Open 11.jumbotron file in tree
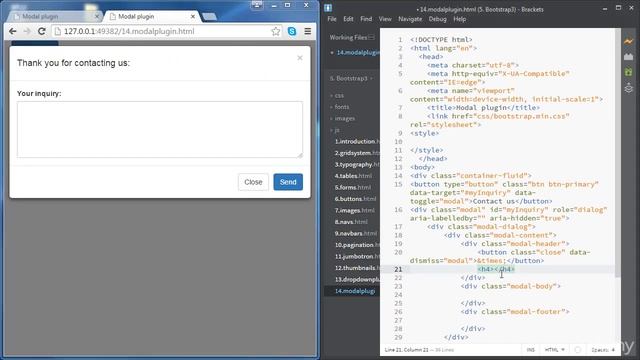Image resolution: width=640 pixels, height=360 pixels. tap(357, 256)
